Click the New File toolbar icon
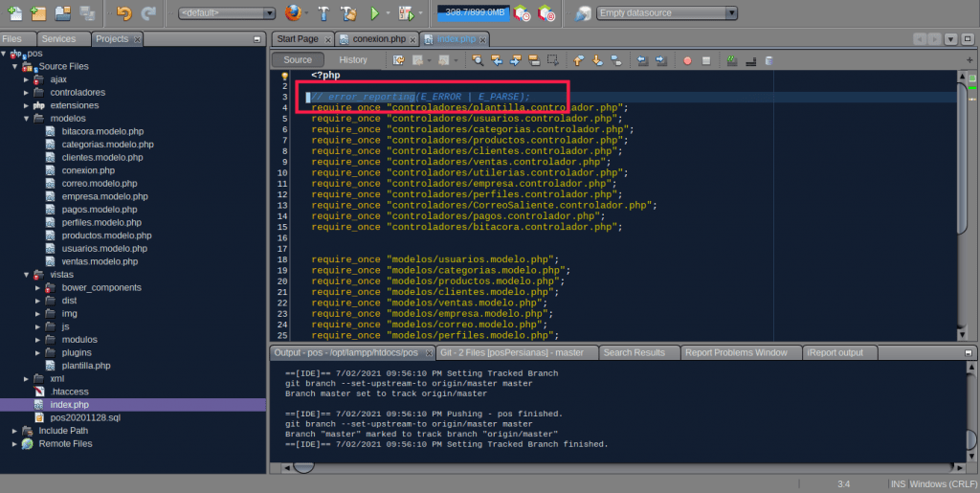 click(x=13, y=13)
